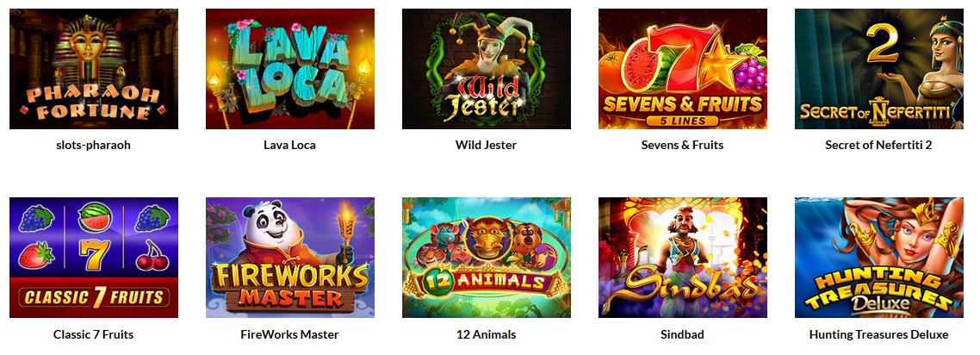Click the slots-pharaoh title link
The image size is (980, 355).
[x=94, y=145]
